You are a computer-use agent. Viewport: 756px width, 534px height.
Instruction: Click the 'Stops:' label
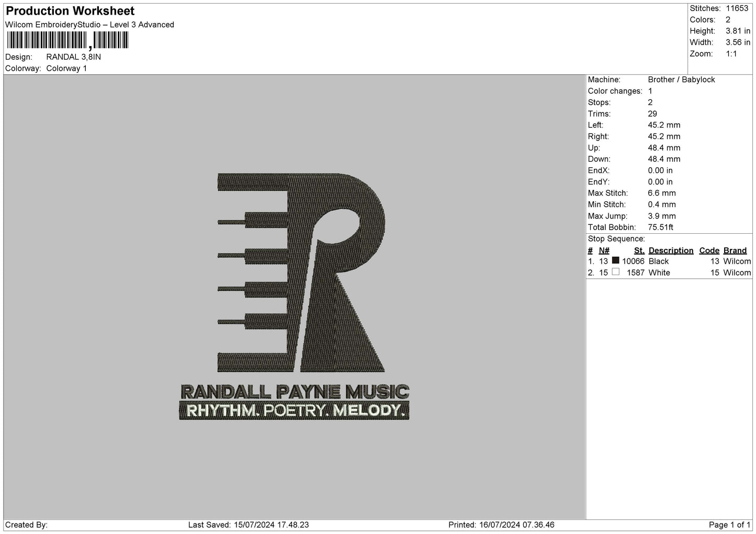pyautogui.click(x=600, y=103)
